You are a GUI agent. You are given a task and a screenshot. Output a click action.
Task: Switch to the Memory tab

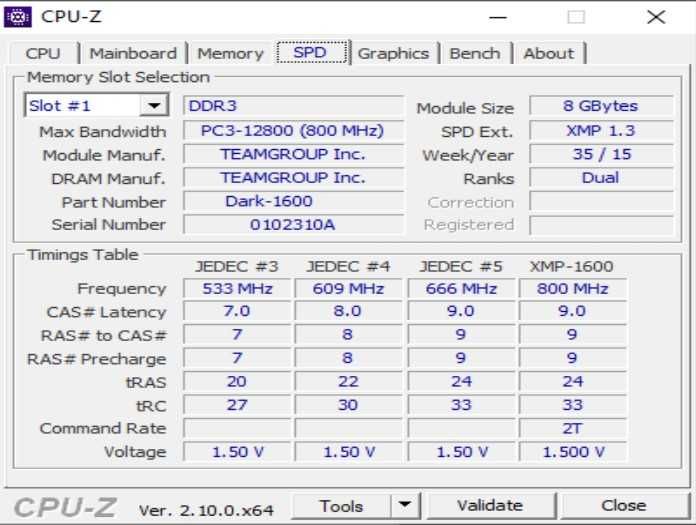click(x=230, y=53)
